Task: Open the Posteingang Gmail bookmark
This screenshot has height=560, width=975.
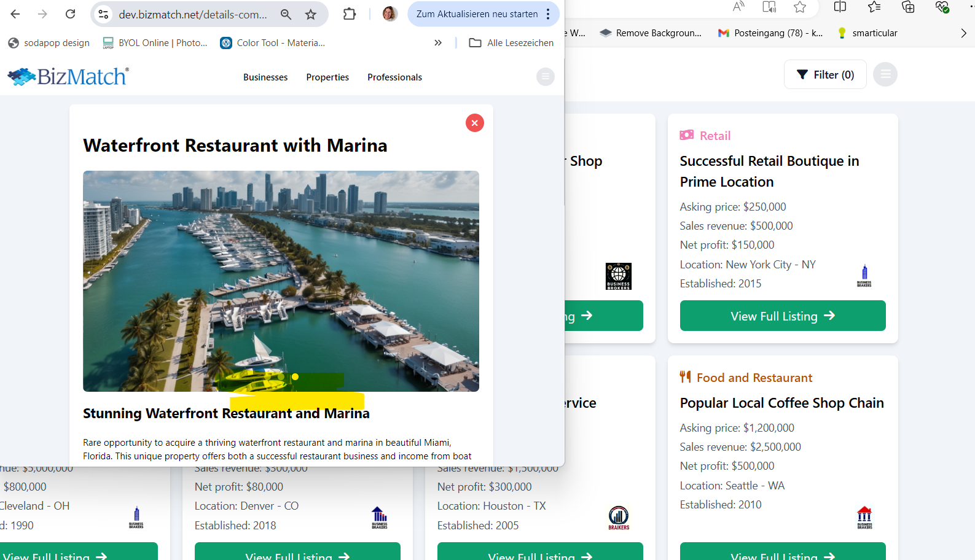Action: pyautogui.click(x=770, y=33)
